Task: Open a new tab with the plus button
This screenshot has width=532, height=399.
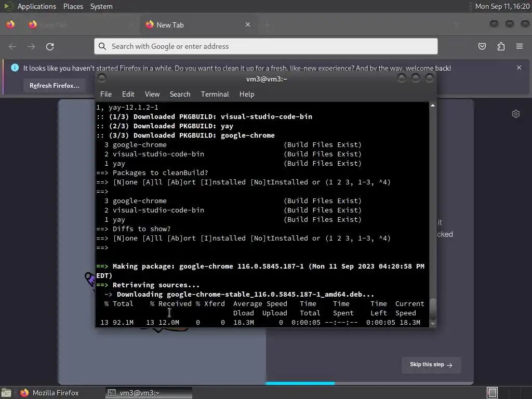Action: click(x=268, y=25)
